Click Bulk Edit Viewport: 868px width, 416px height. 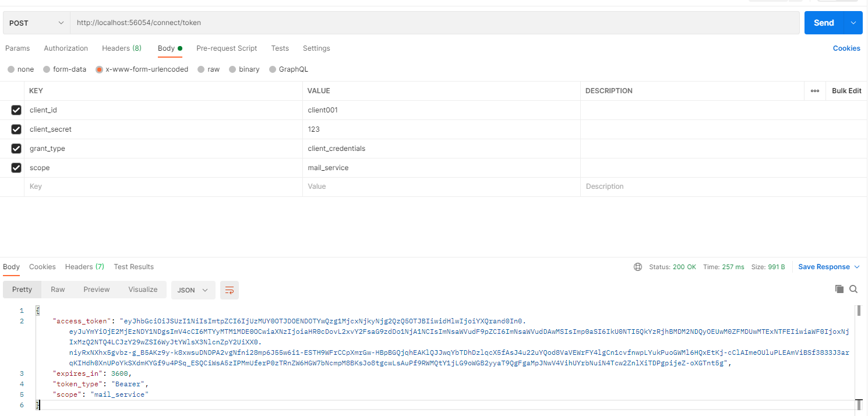pyautogui.click(x=846, y=91)
